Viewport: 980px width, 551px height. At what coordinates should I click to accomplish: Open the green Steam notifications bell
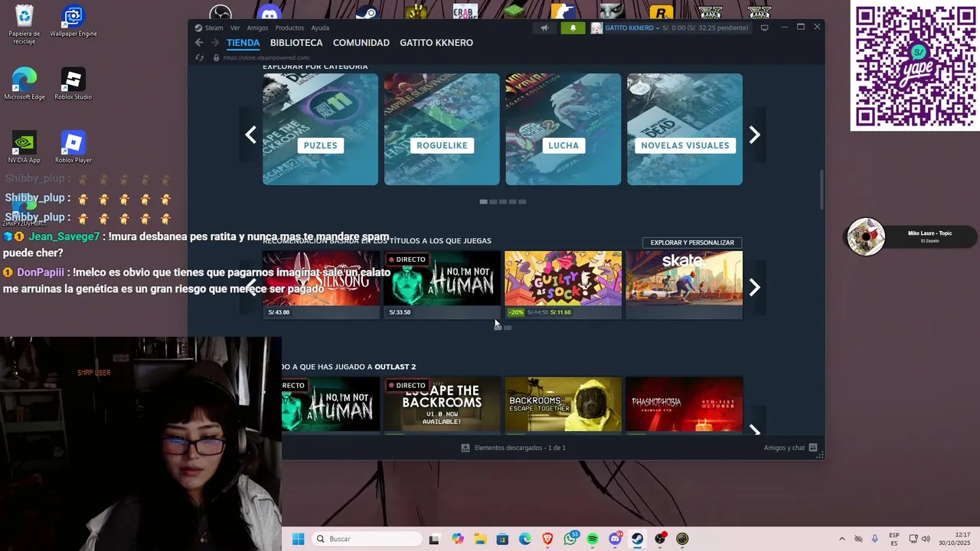(x=573, y=28)
